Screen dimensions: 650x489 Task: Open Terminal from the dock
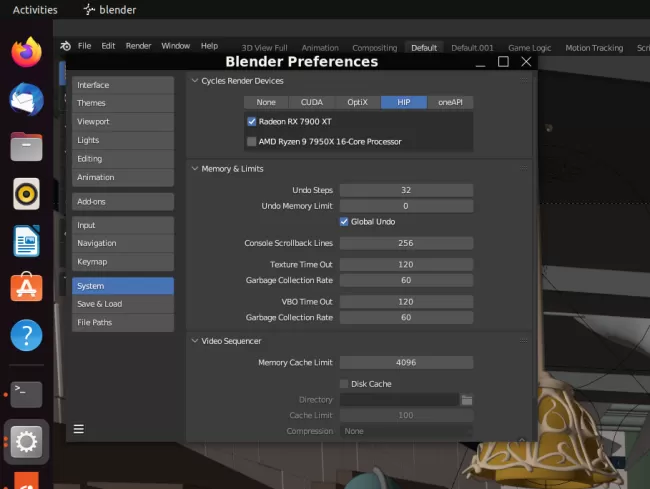[26, 392]
